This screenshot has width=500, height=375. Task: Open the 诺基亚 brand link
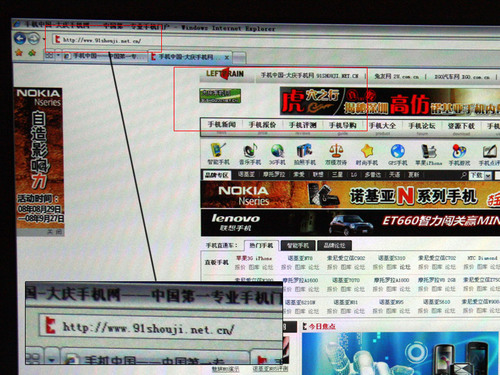pyautogui.click(x=246, y=174)
